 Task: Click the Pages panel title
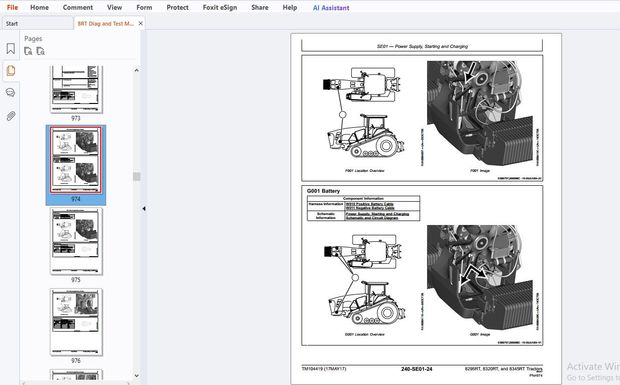coord(33,39)
